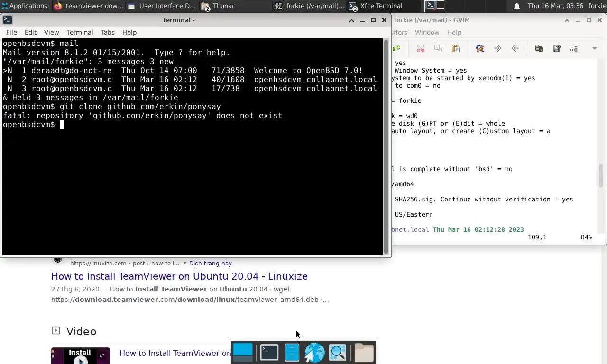Viewport: 607px width, 364px height.
Task: Click the forkie user name in panel
Action: coord(597,6)
